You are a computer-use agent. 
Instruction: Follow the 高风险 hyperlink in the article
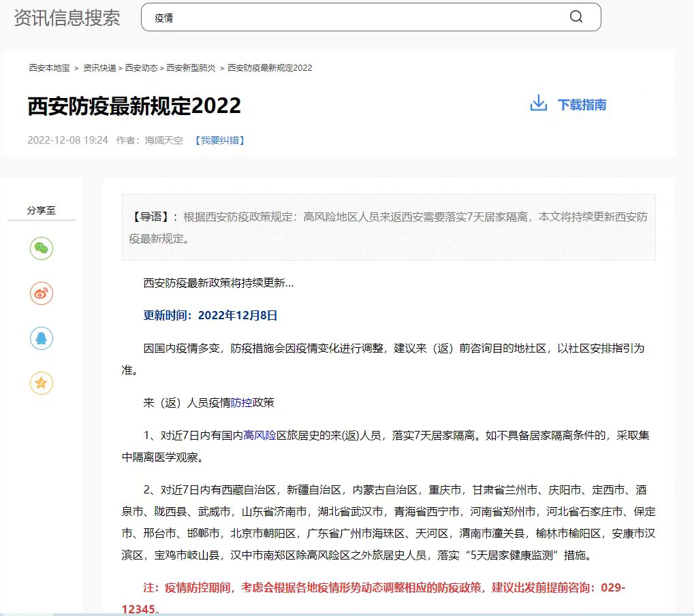click(x=259, y=435)
